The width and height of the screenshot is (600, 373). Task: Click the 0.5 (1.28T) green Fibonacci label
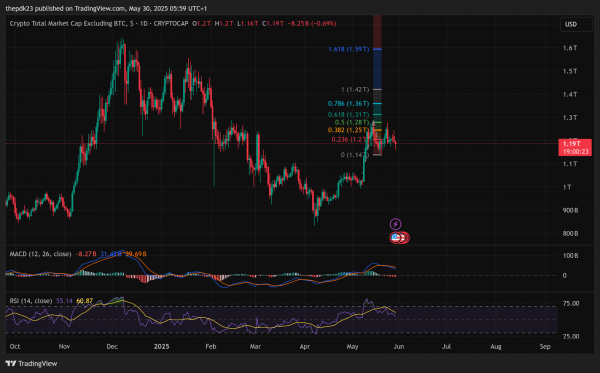[352, 122]
